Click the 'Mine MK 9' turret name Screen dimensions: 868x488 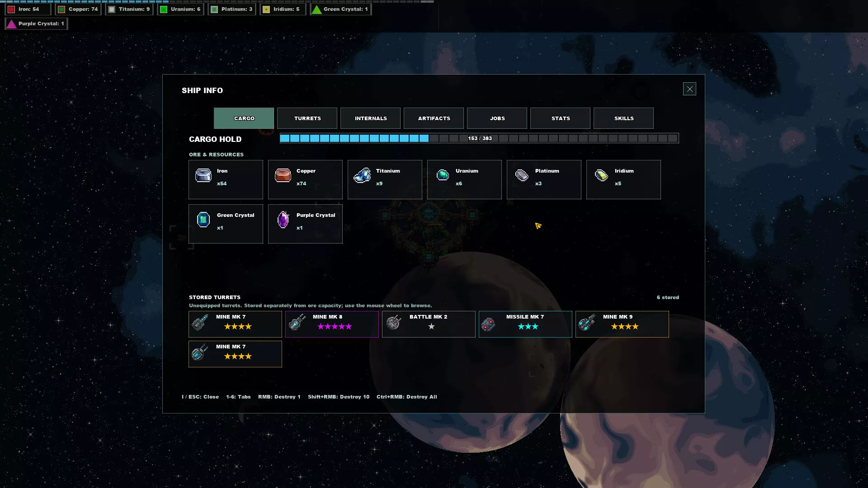pyautogui.click(x=618, y=317)
